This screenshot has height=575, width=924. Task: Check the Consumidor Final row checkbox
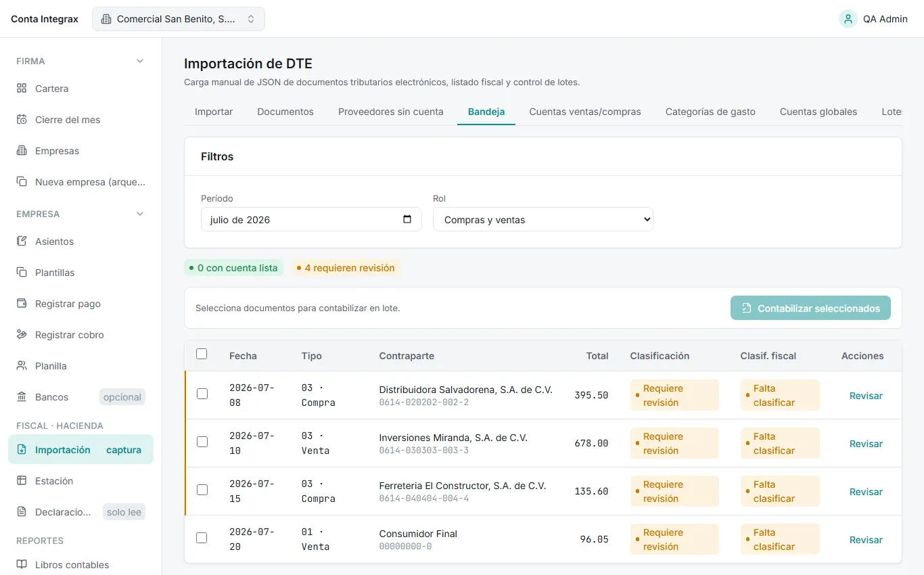click(x=202, y=538)
